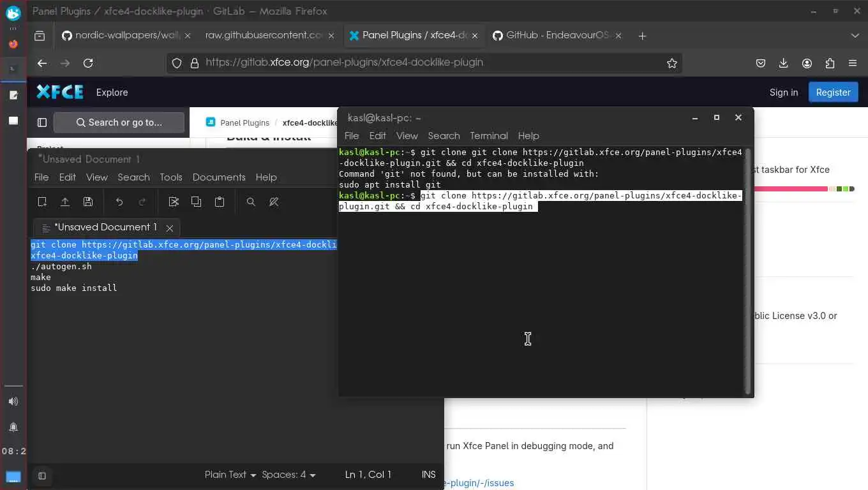Open View menu in text editor
The image size is (868, 490).
(97, 177)
